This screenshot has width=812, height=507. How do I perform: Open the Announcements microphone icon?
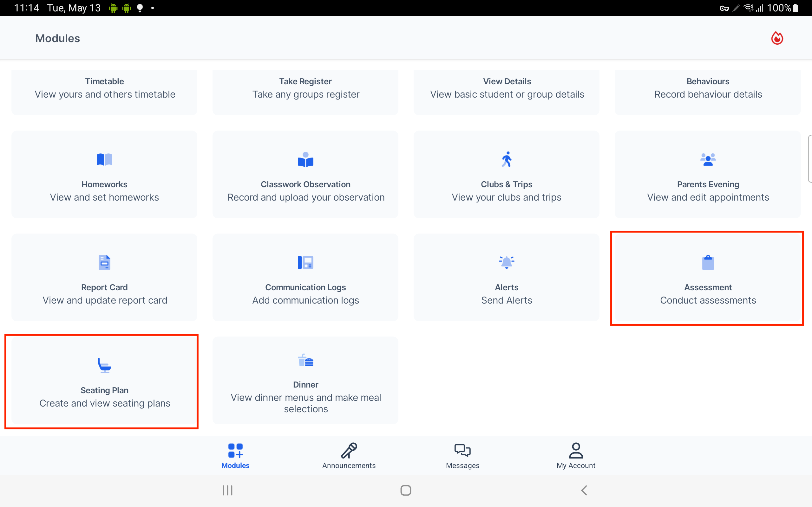point(349,450)
